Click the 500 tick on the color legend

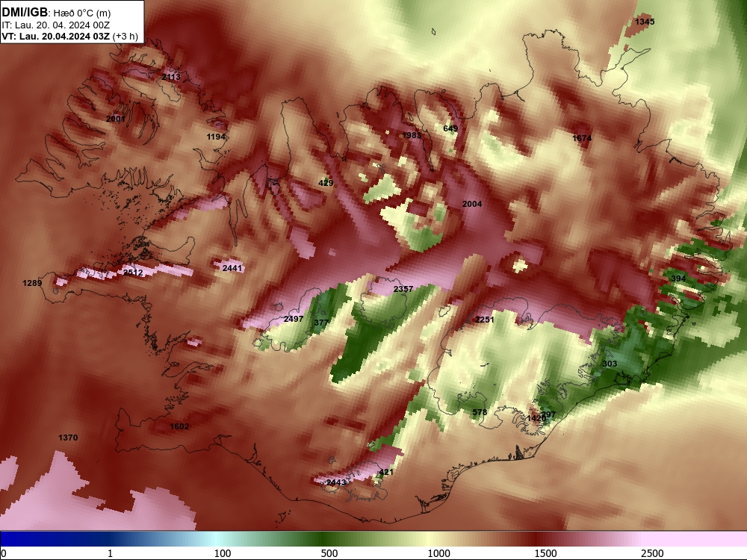point(329,553)
